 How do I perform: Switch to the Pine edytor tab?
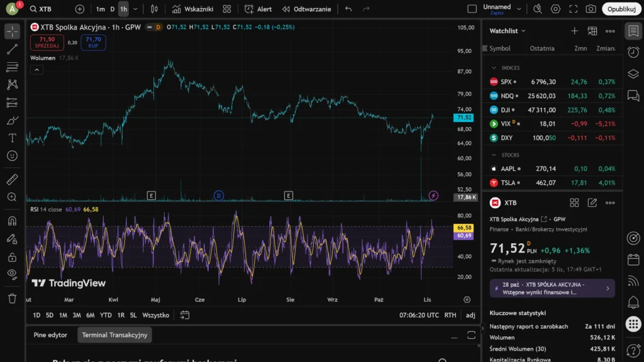tap(50, 335)
